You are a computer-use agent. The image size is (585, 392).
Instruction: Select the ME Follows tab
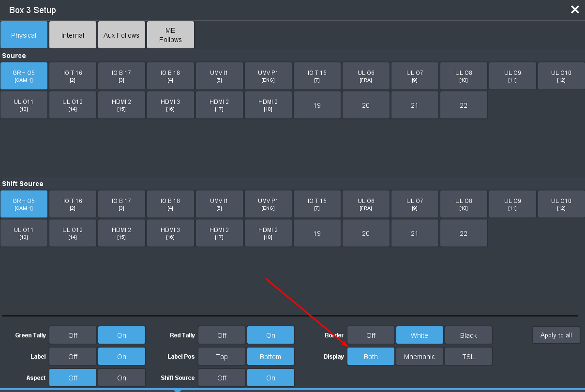(x=170, y=35)
